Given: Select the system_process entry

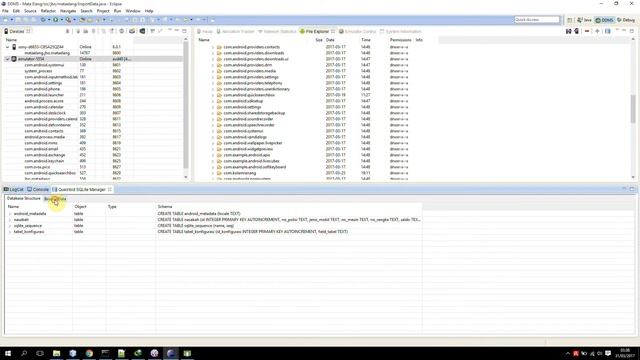Looking at the screenshot, I should pyautogui.click(x=38, y=71).
